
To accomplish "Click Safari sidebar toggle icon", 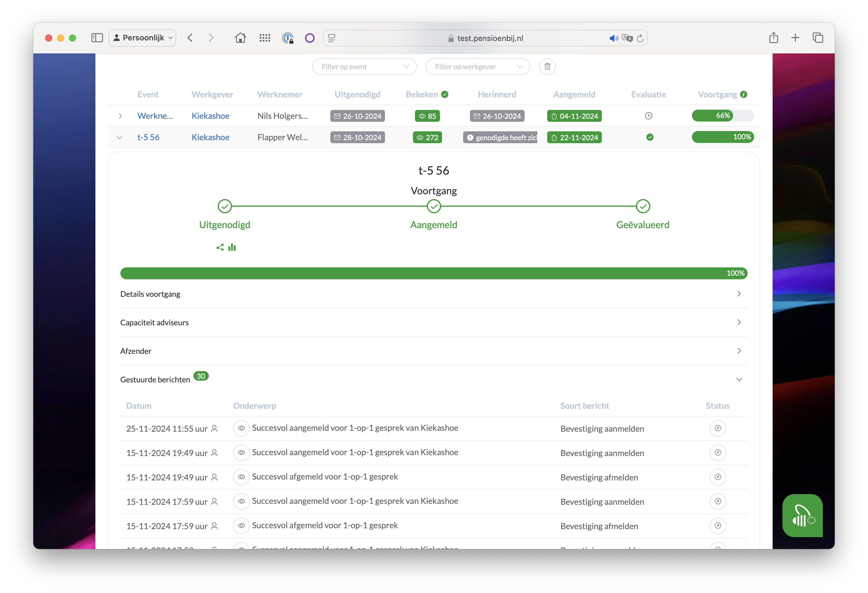I will 97,38.
